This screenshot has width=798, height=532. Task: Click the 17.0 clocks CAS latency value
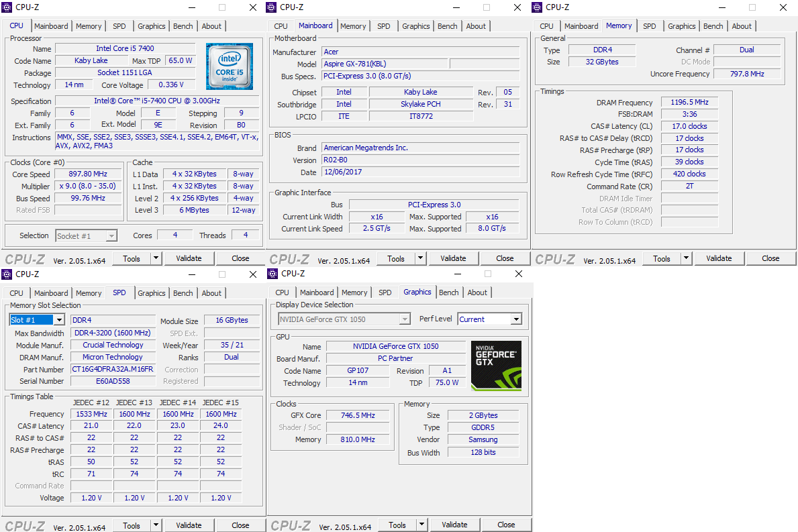(x=689, y=126)
